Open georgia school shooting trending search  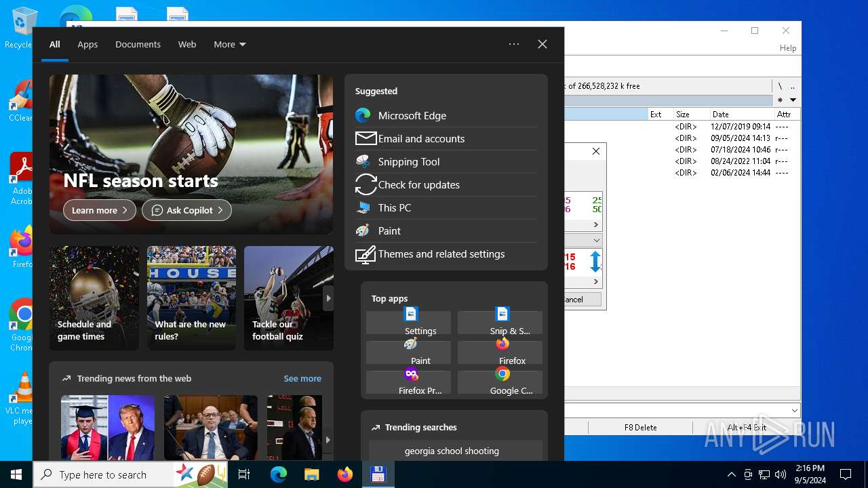click(x=456, y=451)
